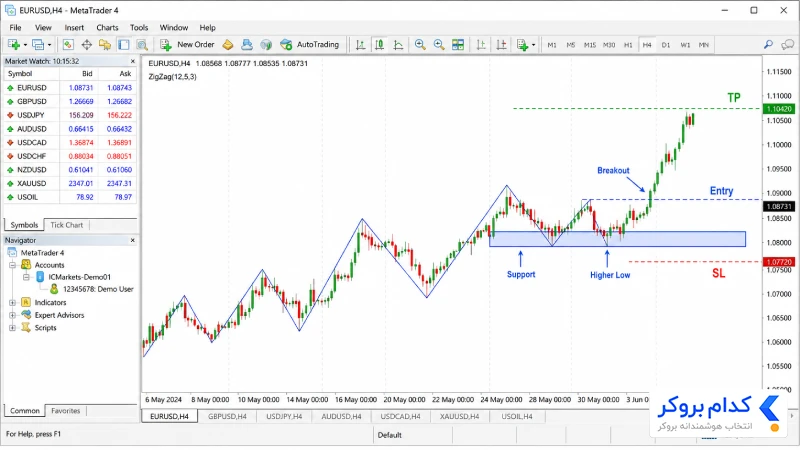Open the Profiles toolbar icon

[x=38, y=45]
